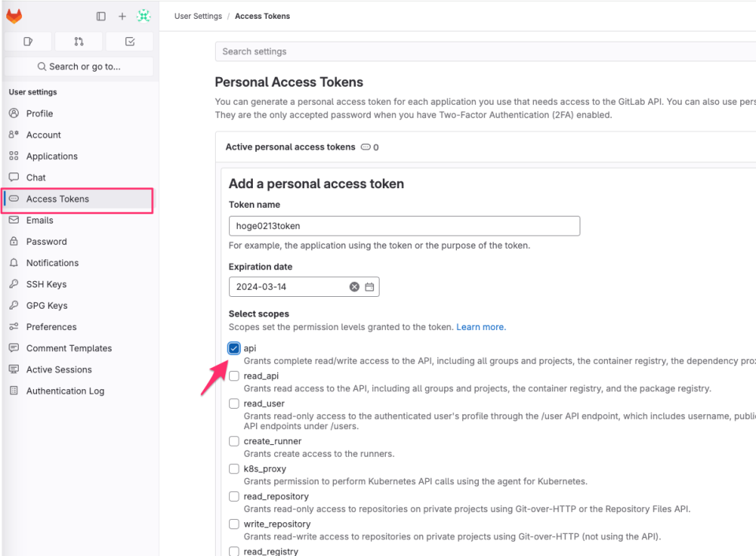Navigate to User Settings breadcrumb
Viewport: 756px width, 556px height.
198,15
